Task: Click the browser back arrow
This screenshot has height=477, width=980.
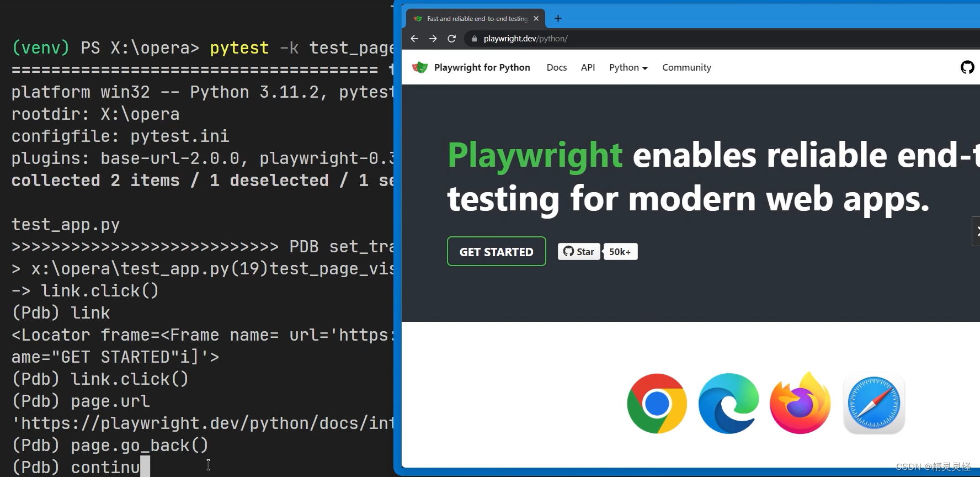Action: [414, 39]
